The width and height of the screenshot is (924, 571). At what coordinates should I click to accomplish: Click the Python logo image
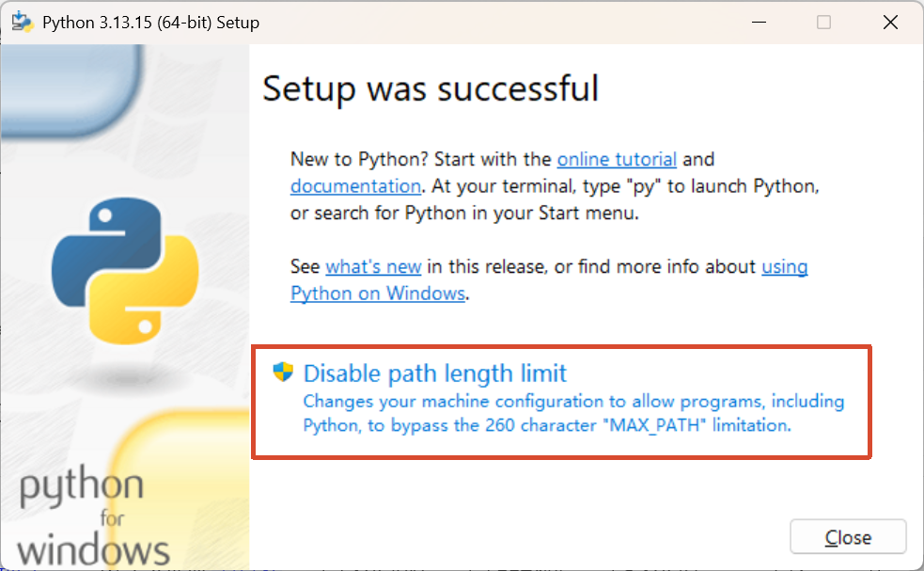pos(125,271)
